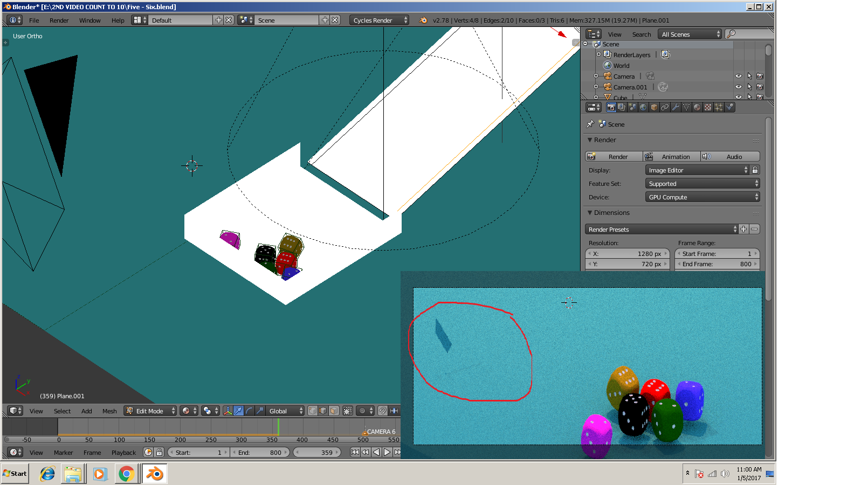The height and width of the screenshot is (485, 868).
Task: Delete the Default screen layout
Action: coord(229,20)
